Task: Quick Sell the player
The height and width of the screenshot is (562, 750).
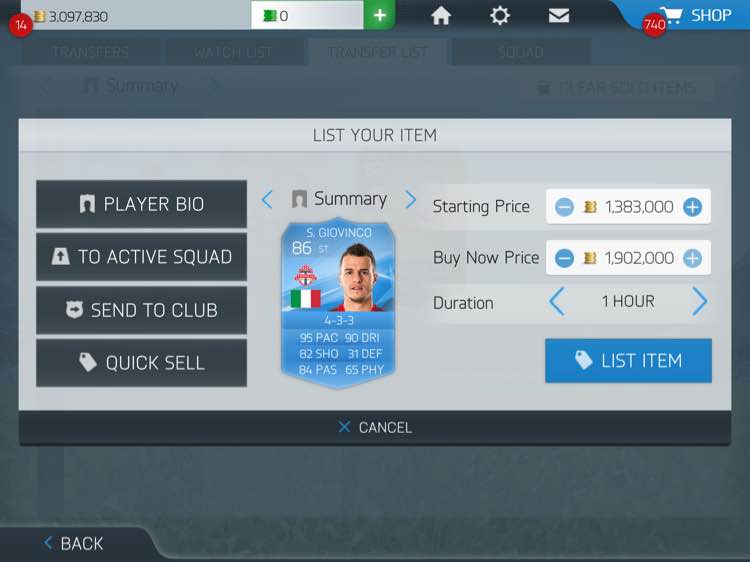Action: [142, 363]
